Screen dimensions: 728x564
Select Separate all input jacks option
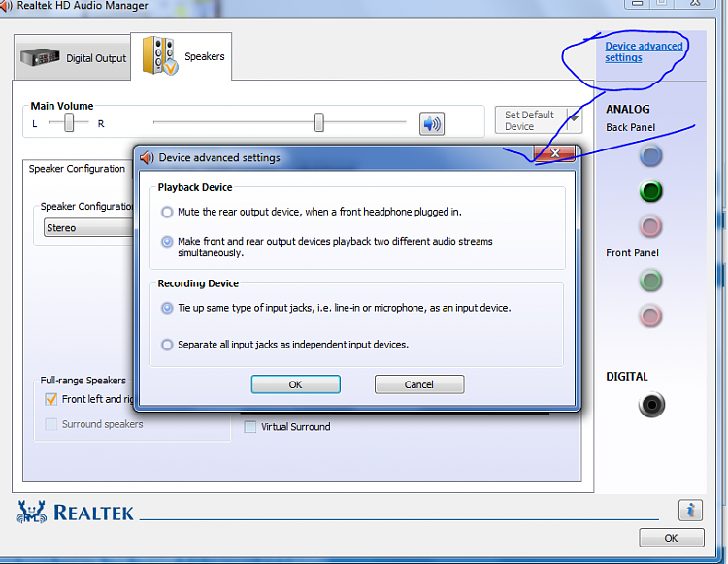(x=167, y=345)
